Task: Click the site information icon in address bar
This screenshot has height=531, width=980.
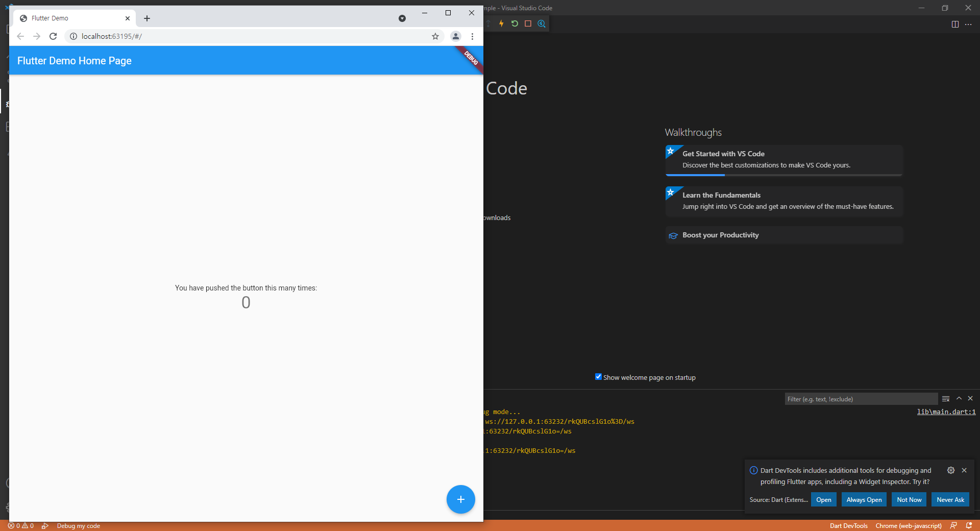Action: tap(73, 36)
